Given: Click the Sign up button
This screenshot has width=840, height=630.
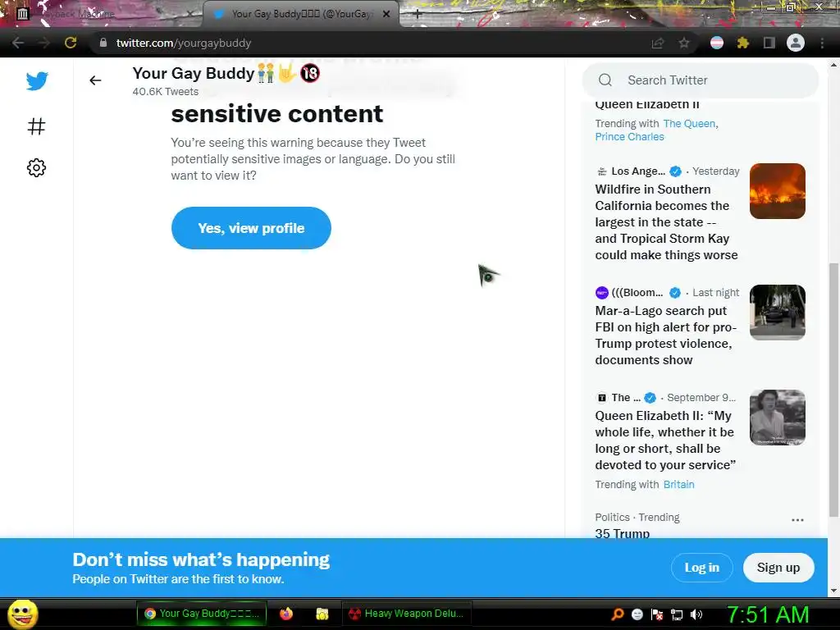Looking at the screenshot, I should [778, 568].
